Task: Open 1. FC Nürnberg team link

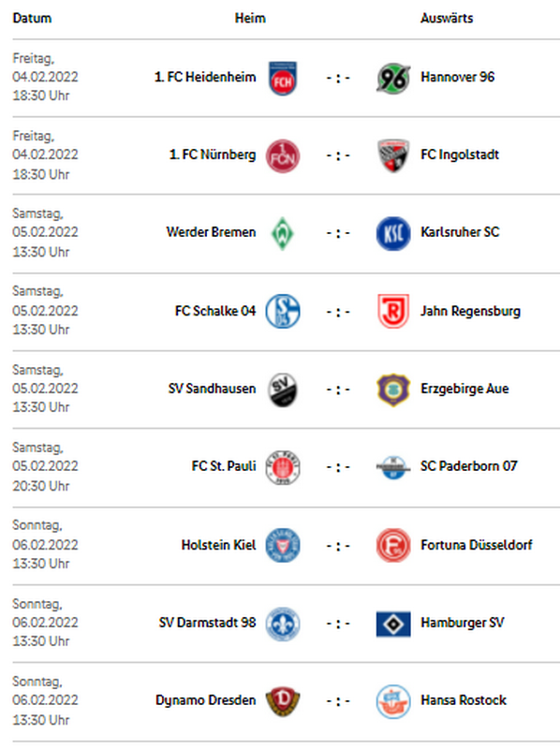Action: 213,154
